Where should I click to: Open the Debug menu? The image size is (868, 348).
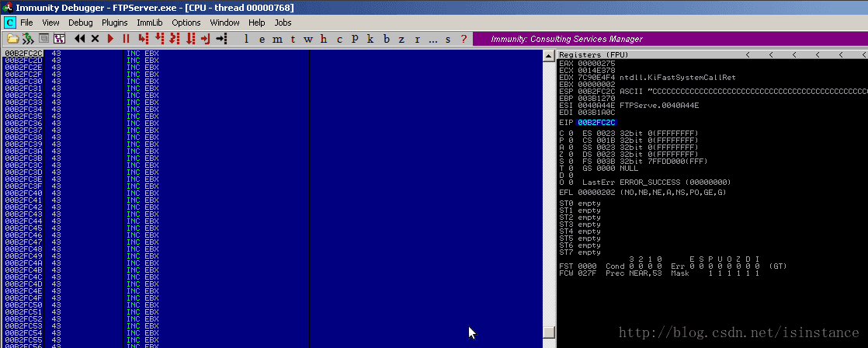81,23
